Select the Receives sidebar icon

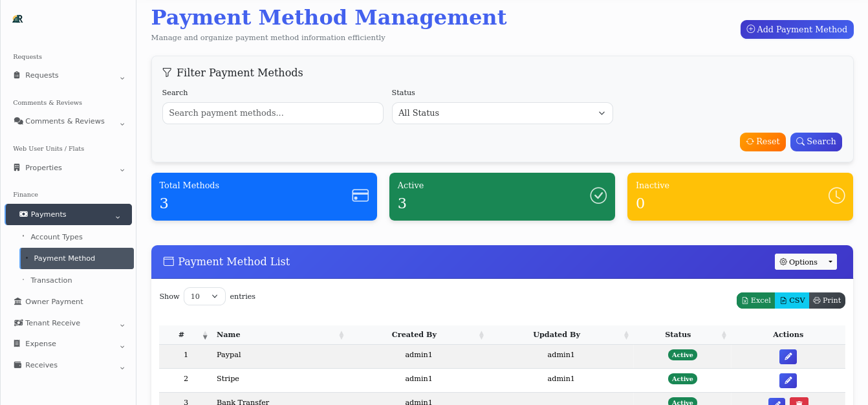click(16, 365)
